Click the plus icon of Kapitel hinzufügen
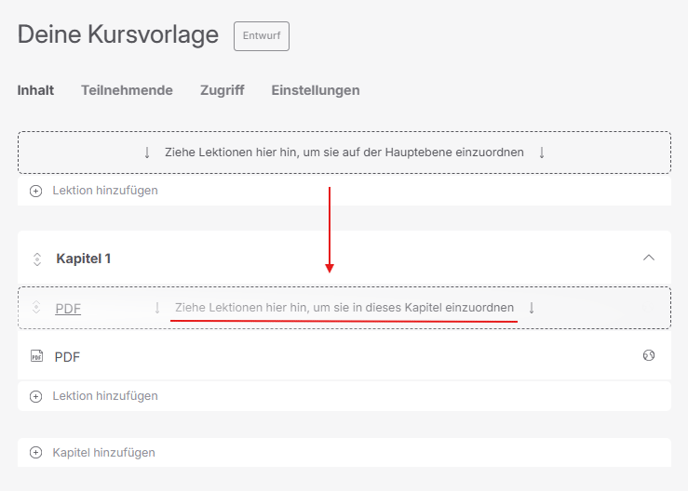Image resolution: width=688 pixels, height=491 pixels. 36,452
